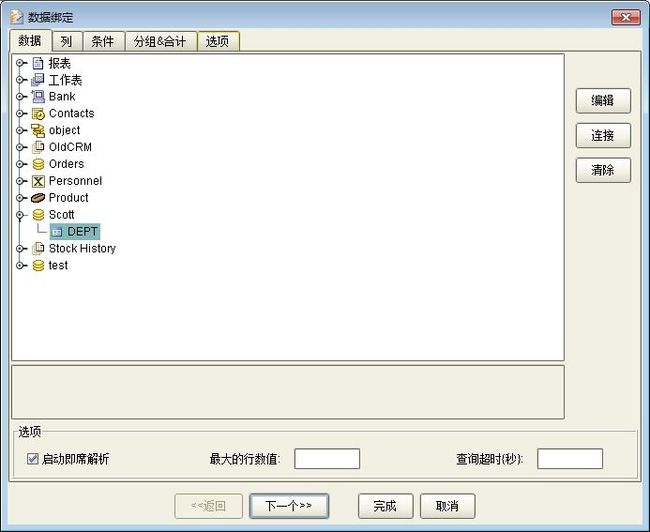Select the Personnel label
This screenshot has width=650, height=532.
coord(75,181)
